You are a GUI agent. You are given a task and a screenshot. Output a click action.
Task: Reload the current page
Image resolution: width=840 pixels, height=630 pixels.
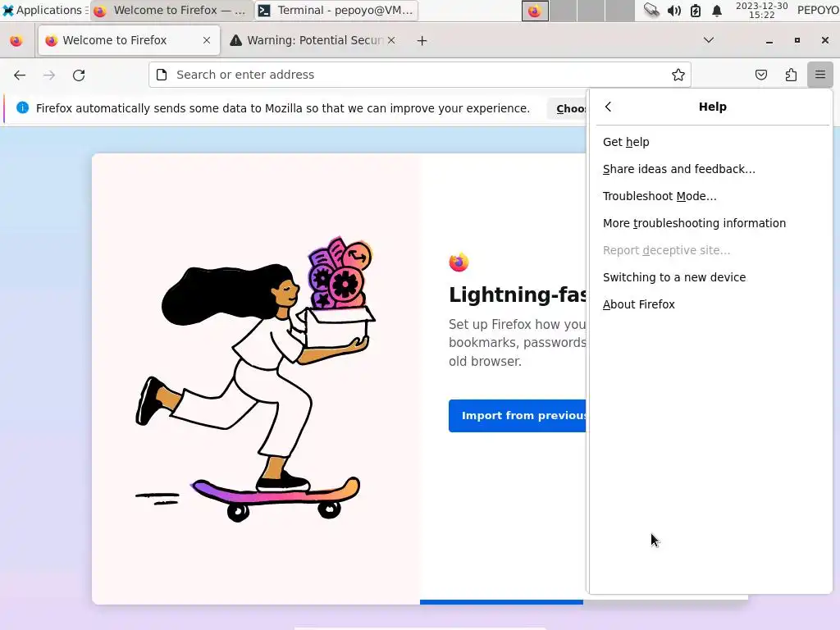(x=79, y=75)
